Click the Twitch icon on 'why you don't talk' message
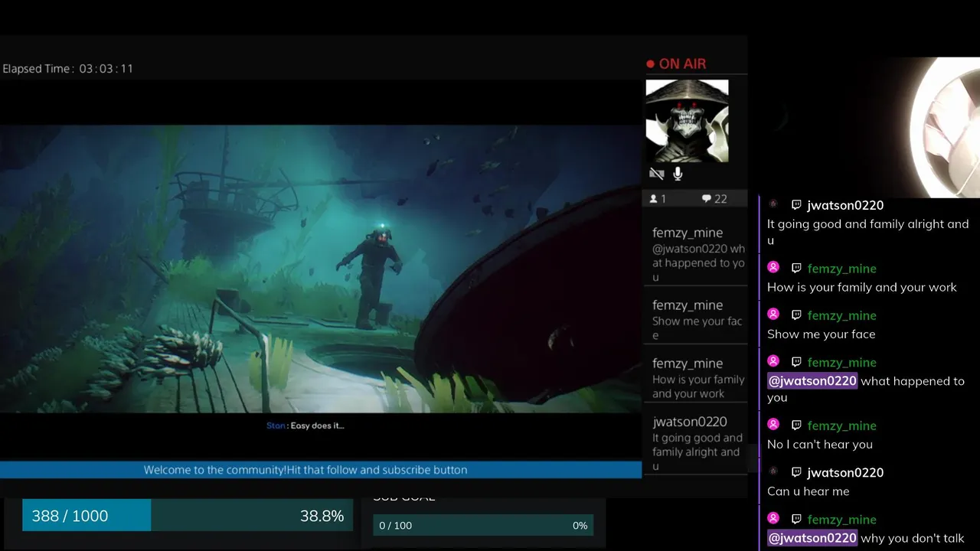The height and width of the screenshot is (551, 980). pos(796,519)
